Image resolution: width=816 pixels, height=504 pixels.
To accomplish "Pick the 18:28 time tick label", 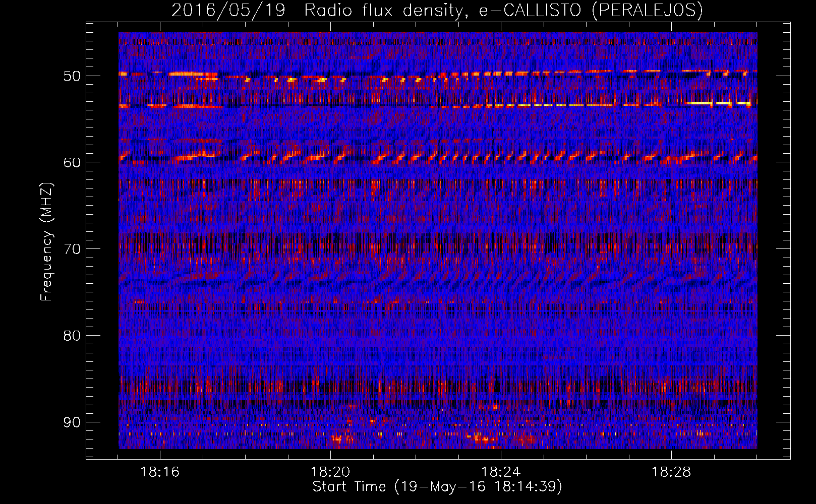I will (x=671, y=472).
